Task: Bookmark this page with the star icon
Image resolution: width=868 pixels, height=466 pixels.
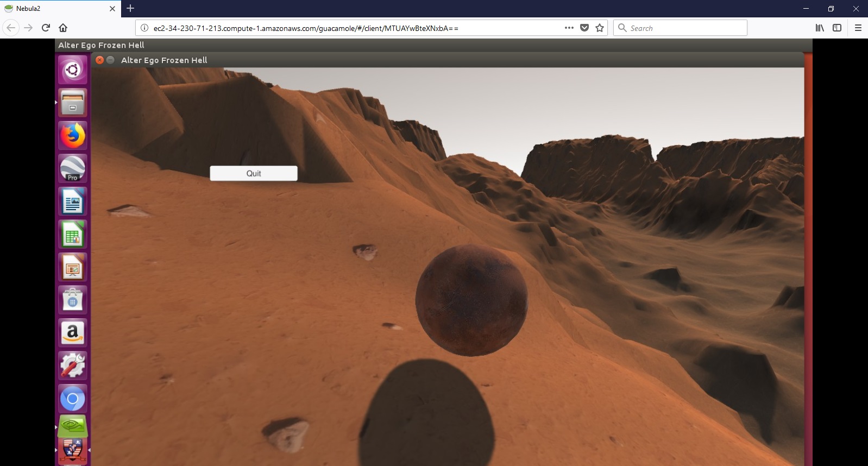Action: click(600, 28)
